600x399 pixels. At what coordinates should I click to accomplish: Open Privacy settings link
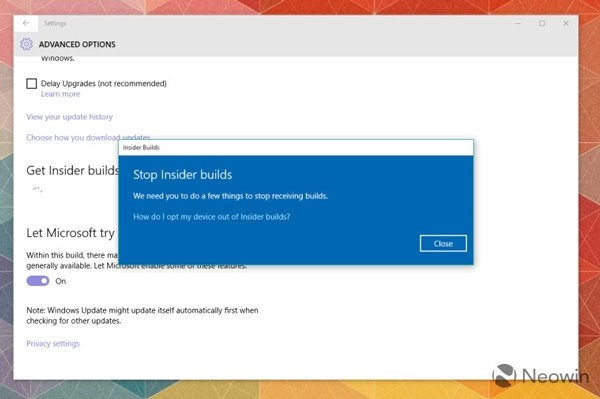(x=53, y=344)
